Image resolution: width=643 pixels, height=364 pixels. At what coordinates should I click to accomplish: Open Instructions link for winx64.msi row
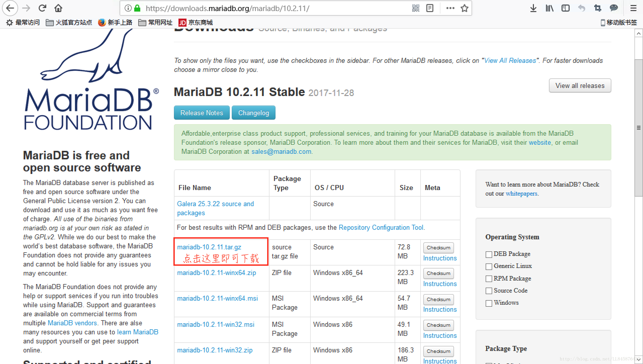point(440,309)
